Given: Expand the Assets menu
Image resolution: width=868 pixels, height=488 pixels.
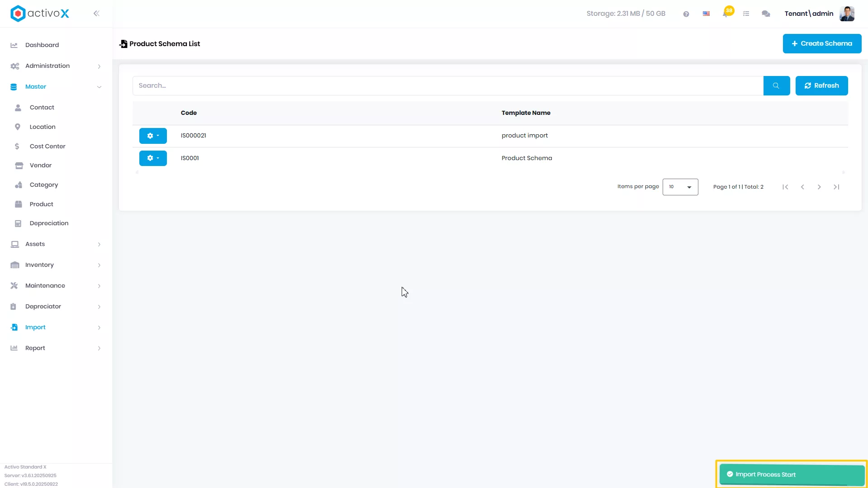Looking at the screenshot, I should tap(56, 244).
